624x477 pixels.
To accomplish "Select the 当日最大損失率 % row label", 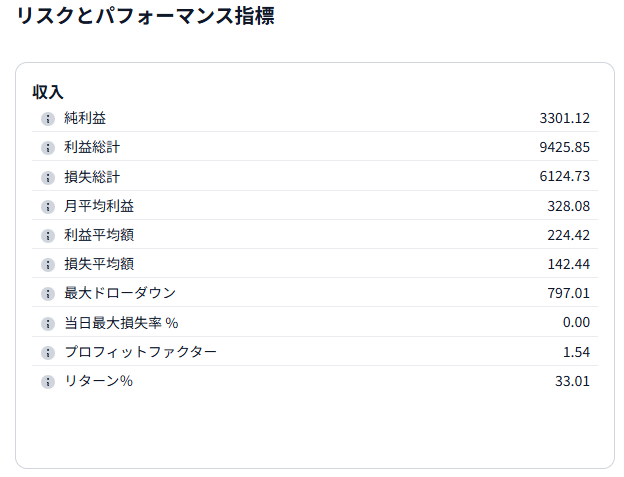I will click(121, 322).
